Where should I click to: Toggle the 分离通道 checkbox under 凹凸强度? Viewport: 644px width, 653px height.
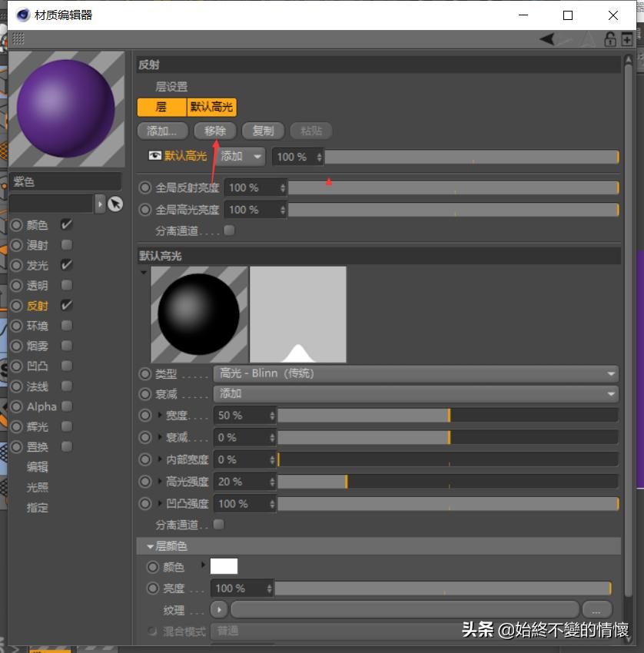218,525
